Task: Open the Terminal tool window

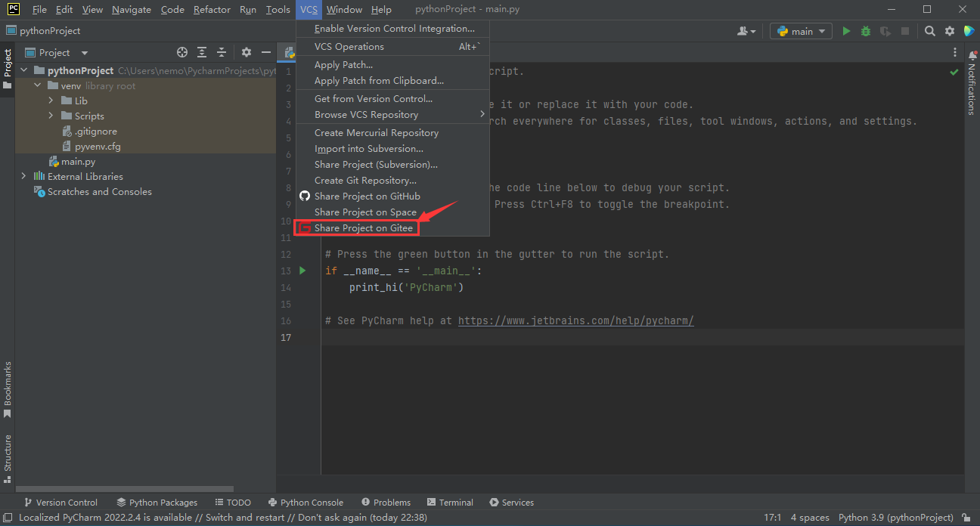Action: 450,502
